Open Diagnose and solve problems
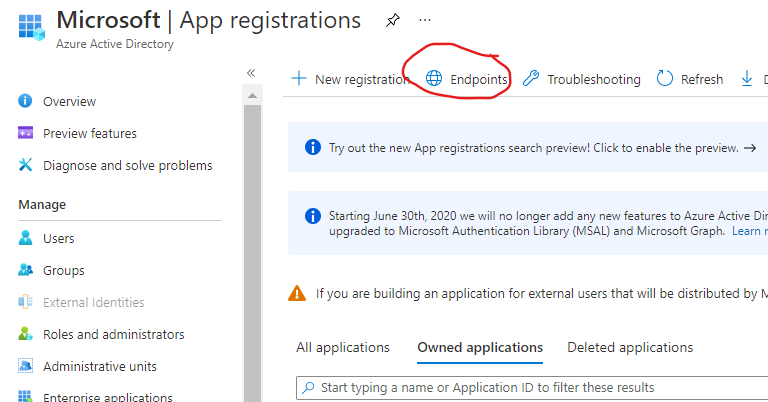This screenshot has height=402, width=768. click(x=127, y=165)
